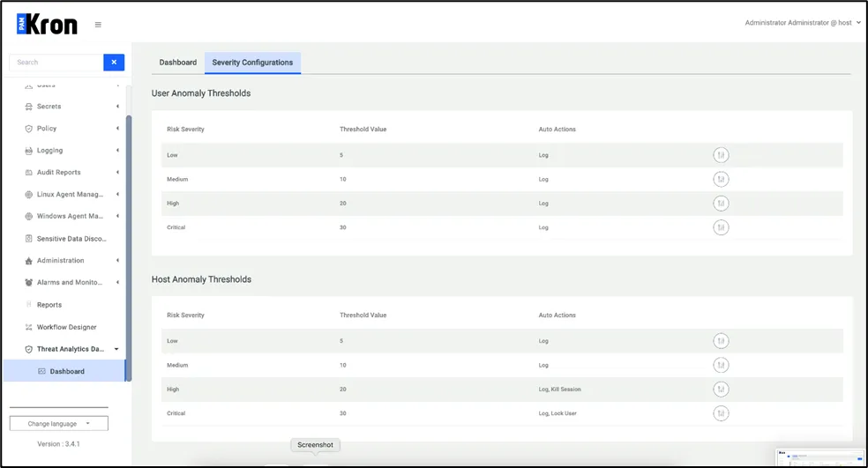Screen dimensions: 868x468
Task: Click the Dashboard submenu icon in sidebar
Action: click(41, 371)
